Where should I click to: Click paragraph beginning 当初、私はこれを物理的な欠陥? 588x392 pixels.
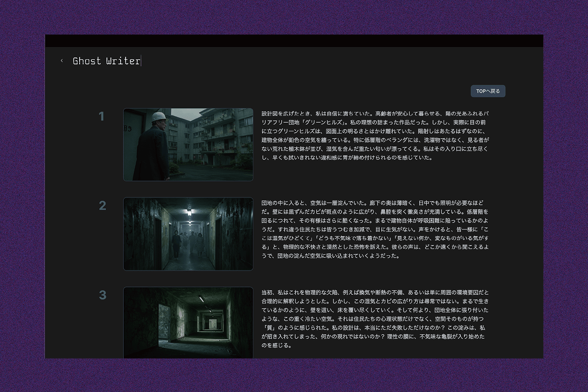coord(376,319)
